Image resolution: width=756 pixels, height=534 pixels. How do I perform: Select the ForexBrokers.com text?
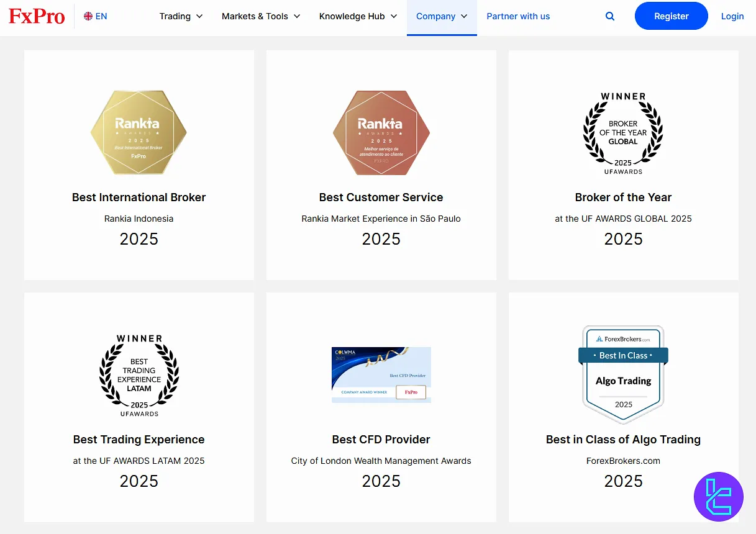[624, 461]
